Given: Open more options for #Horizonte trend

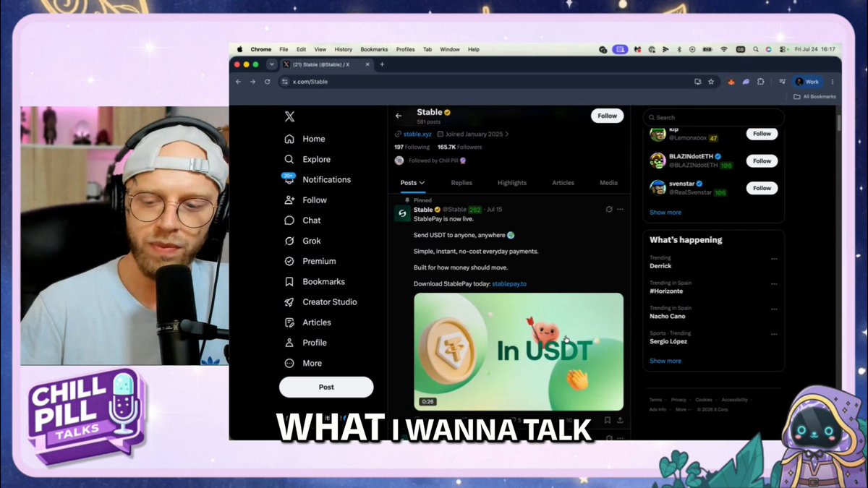Looking at the screenshot, I should (774, 284).
